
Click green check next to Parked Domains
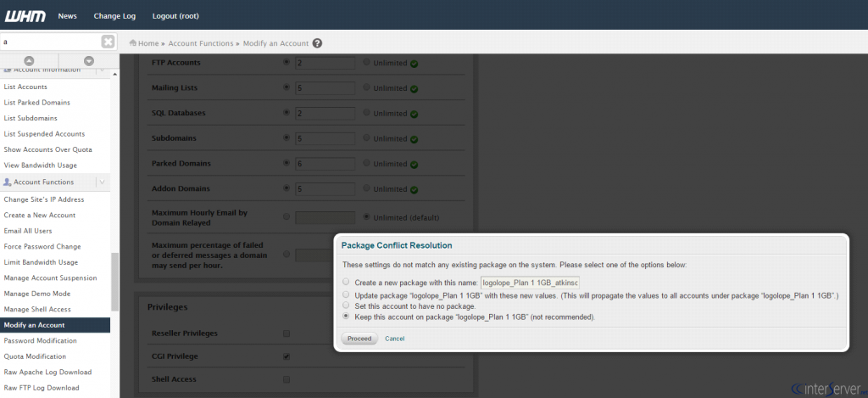(x=414, y=164)
